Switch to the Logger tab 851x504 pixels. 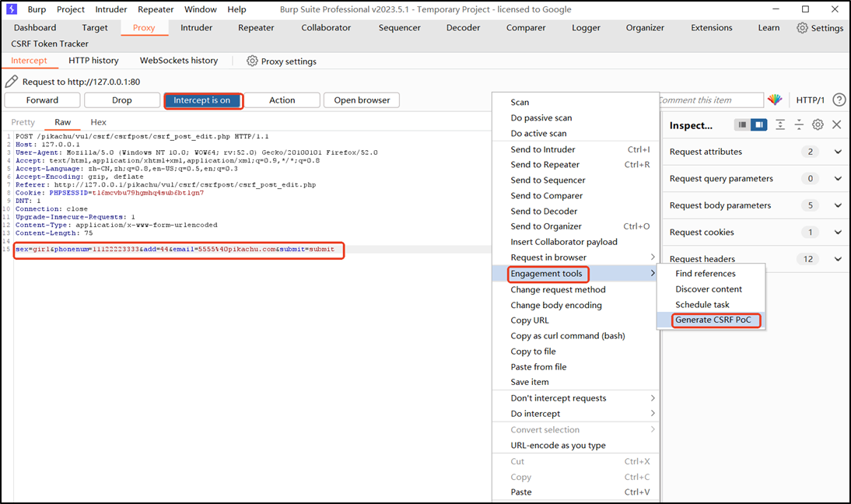point(587,28)
